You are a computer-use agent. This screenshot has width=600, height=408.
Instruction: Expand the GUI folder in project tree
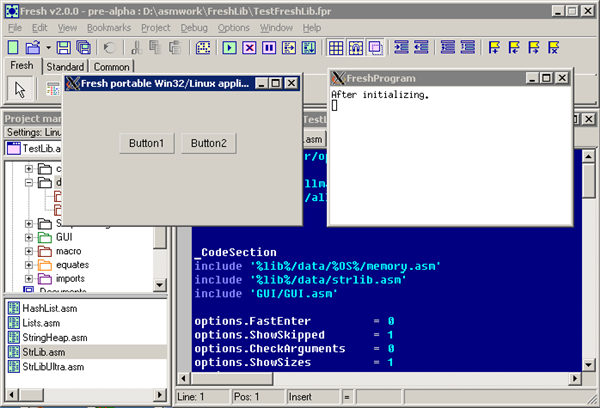click(29, 237)
